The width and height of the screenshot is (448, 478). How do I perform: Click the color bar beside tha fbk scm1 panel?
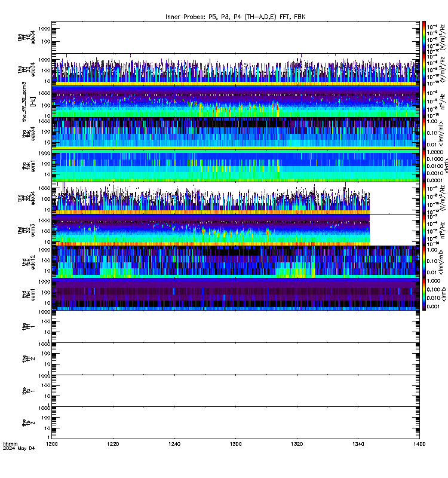(424, 166)
